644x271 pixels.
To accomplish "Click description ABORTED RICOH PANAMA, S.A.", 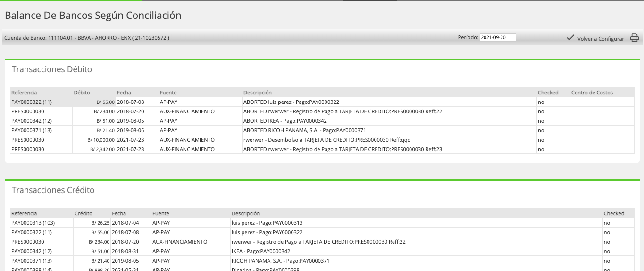I will 305,130.
